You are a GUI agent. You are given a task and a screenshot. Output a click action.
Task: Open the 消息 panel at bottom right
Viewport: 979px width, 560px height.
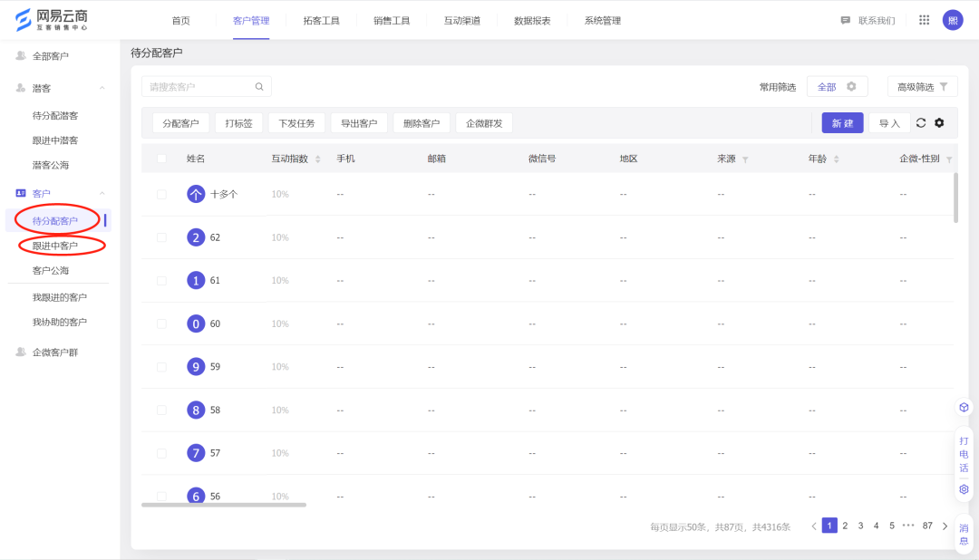964,536
